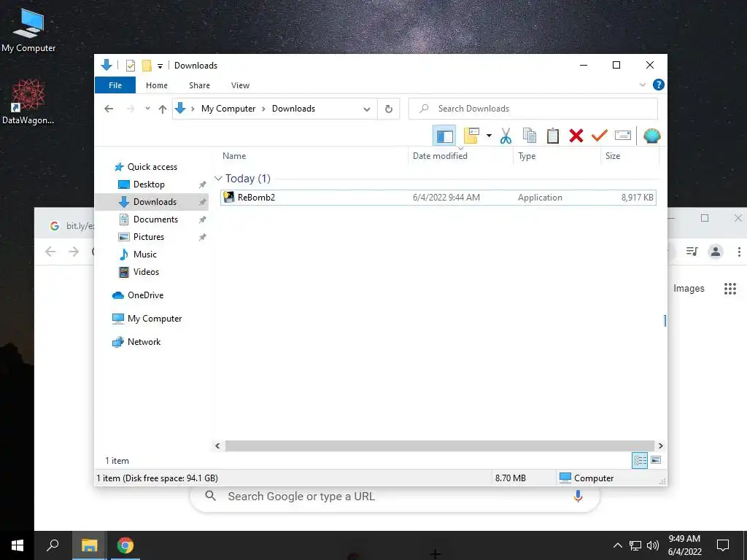This screenshot has height=560, width=747.
Task: Click the Rename icon in toolbar
Action: tap(623, 136)
